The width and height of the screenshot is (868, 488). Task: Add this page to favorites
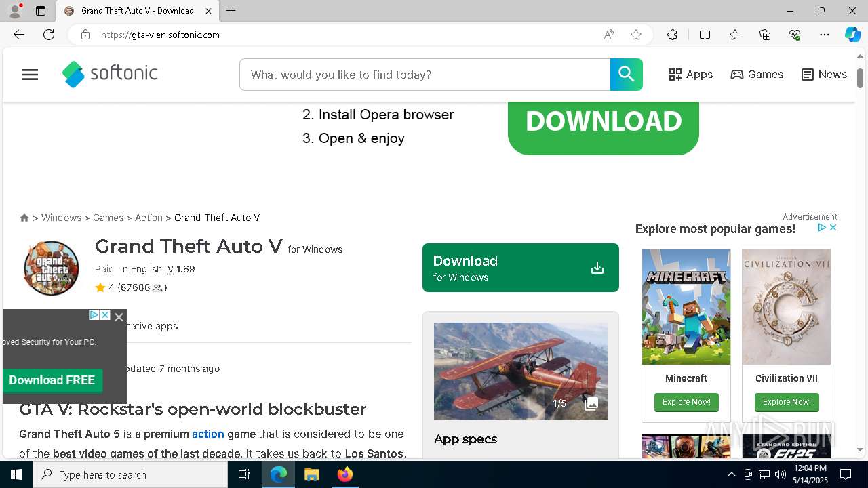tap(636, 35)
